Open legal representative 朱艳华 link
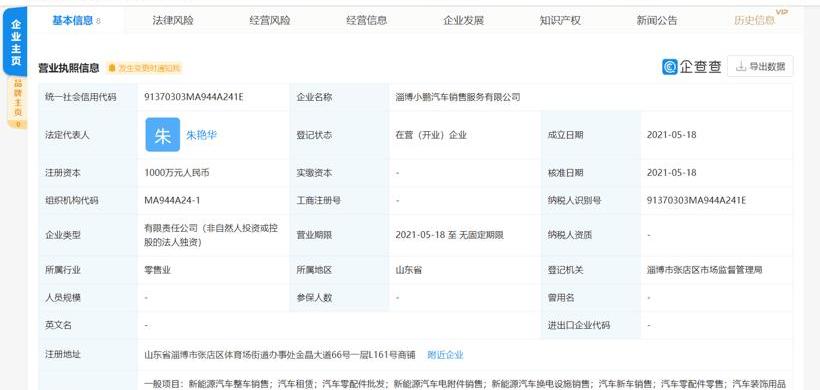The width and height of the screenshot is (820, 390). (201, 135)
